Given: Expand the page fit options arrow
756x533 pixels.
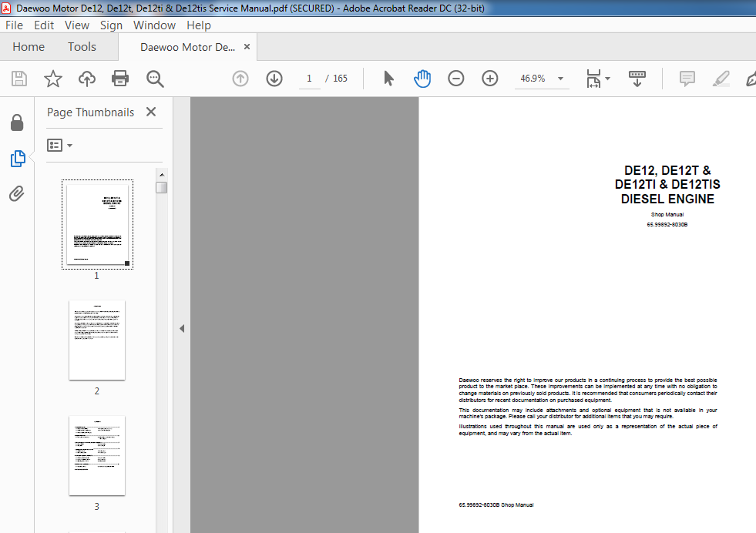Looking at the screenshot, I should (607, 79).
